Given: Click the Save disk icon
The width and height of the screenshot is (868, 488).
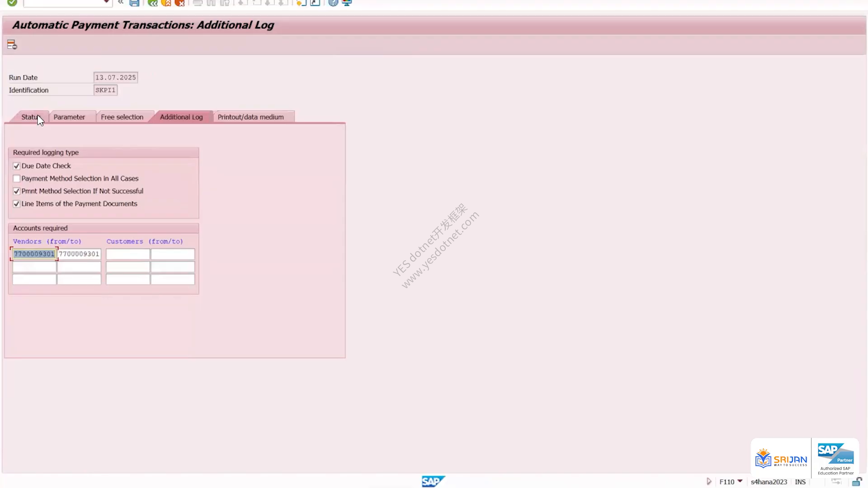Looking at the screenshot, I should [x=134, y=3].
